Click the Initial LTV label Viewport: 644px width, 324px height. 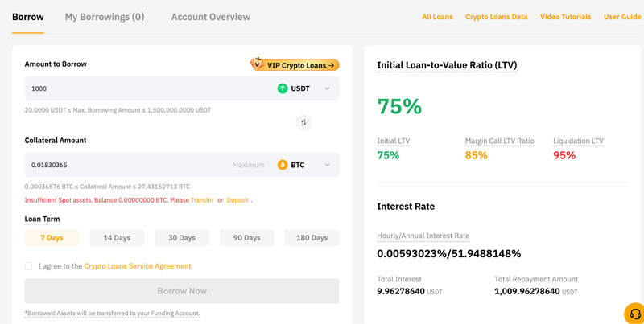(394, 141)
